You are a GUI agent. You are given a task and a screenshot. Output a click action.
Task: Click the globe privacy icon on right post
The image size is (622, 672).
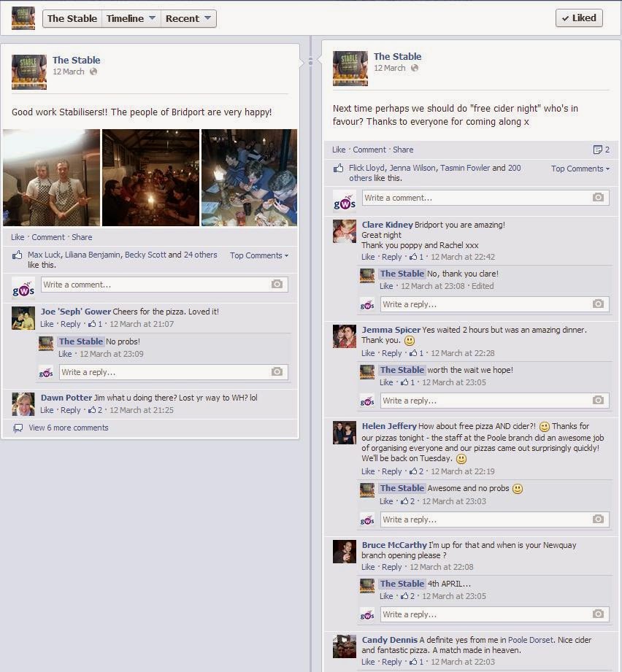click(414, 68)
